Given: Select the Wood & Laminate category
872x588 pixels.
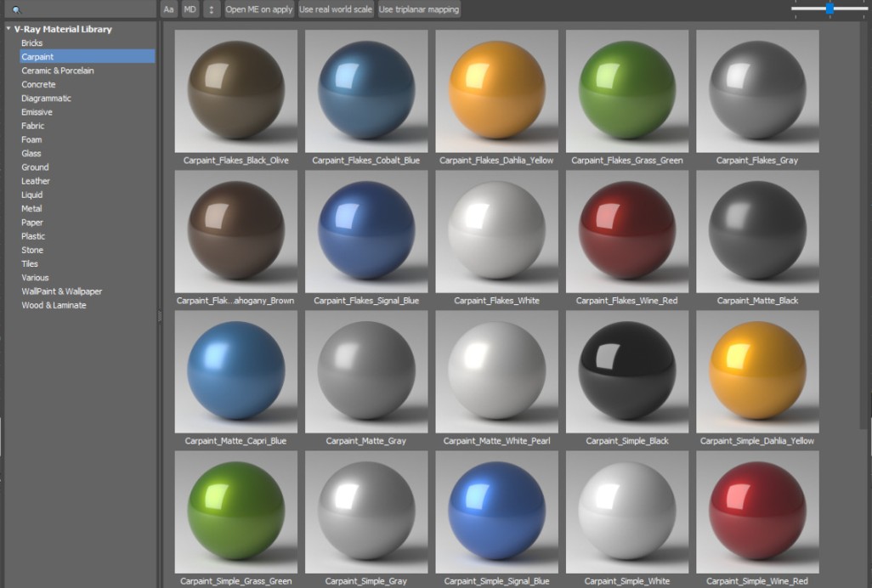Looking at the screenshot, I should click(x=54, y=305).
